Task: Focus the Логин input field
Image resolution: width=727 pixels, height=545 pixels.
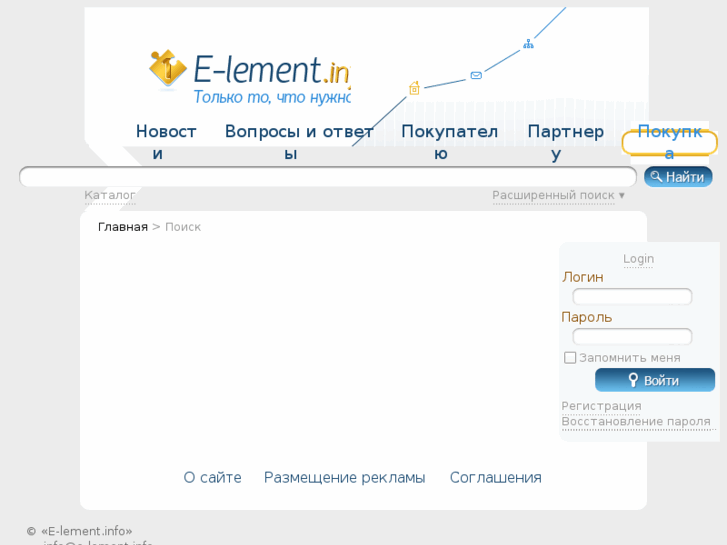Action: 632,296
